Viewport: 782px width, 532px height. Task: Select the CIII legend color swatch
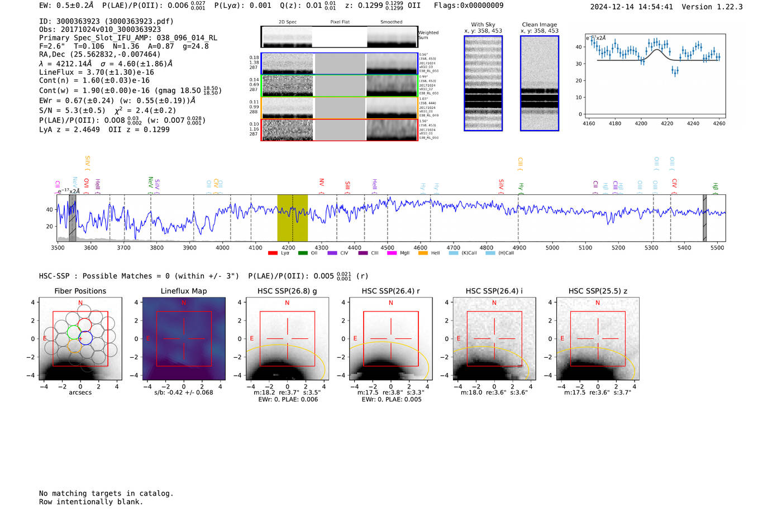click(x=363, y=253)
